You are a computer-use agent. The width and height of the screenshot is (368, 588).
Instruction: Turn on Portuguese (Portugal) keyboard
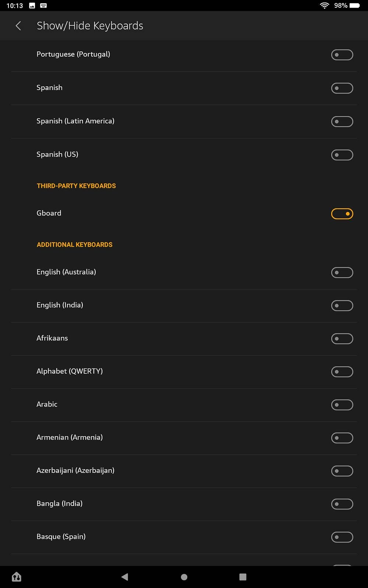(x=342, y=54)
